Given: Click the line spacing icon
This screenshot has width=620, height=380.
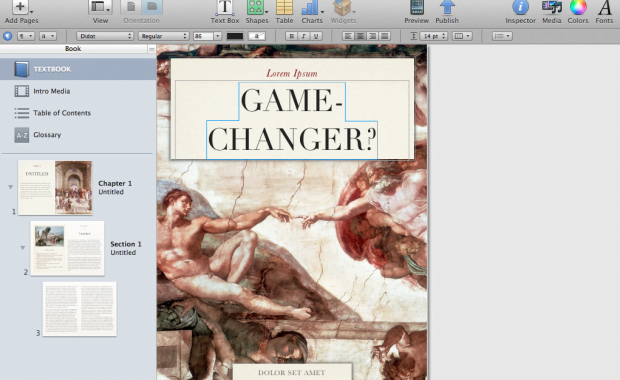Looking at the screenshot, I should 413,36.
